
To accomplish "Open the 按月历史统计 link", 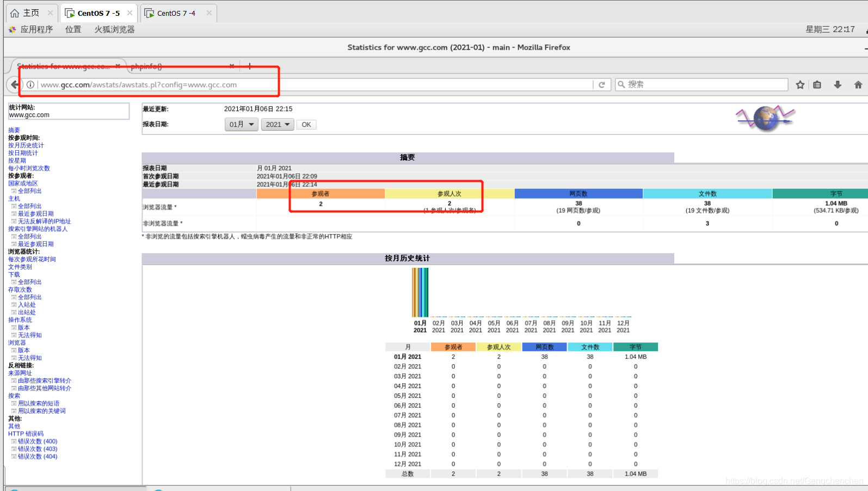I will (26, 145).
